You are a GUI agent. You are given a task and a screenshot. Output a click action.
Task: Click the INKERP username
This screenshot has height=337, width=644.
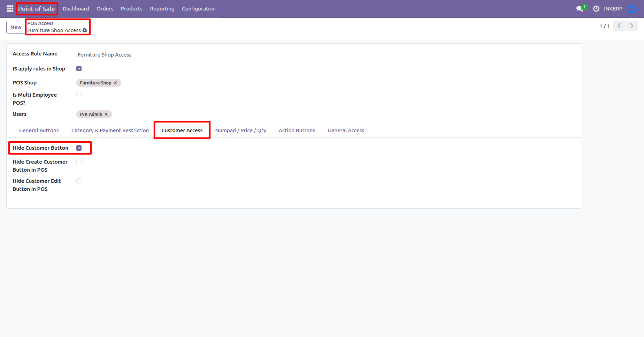coord(613,9)
